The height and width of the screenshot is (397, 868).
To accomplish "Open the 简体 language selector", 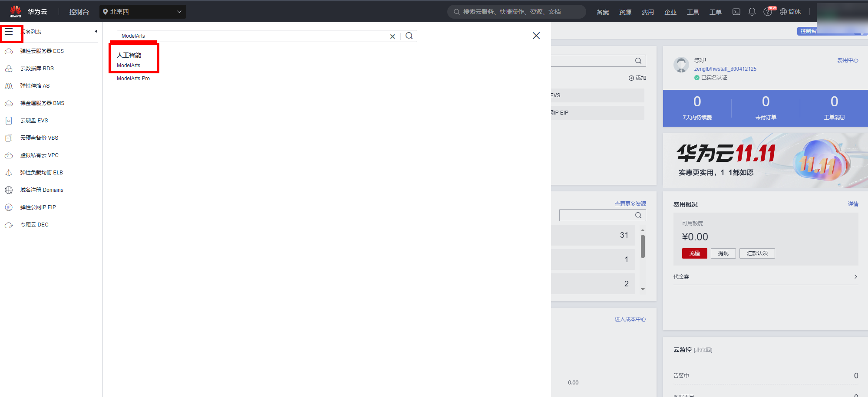I will tap(790, 12).
